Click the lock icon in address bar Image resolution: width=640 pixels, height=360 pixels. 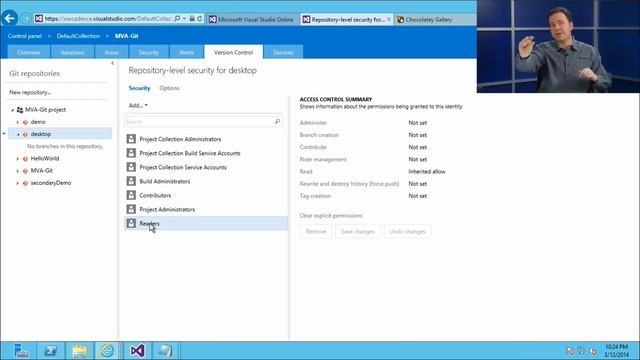(x=192, y=19)
